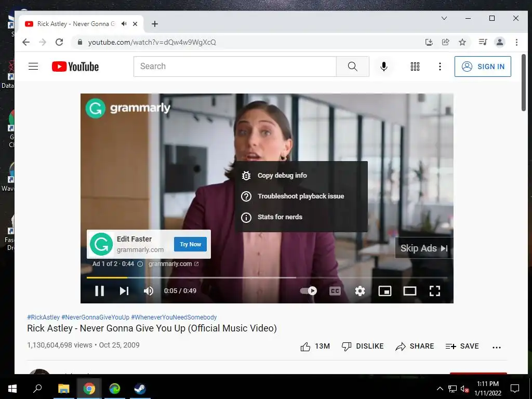Open the YouTube hamburger guide menu
This screenshot has width=532, height=399.
coord(33,66)
